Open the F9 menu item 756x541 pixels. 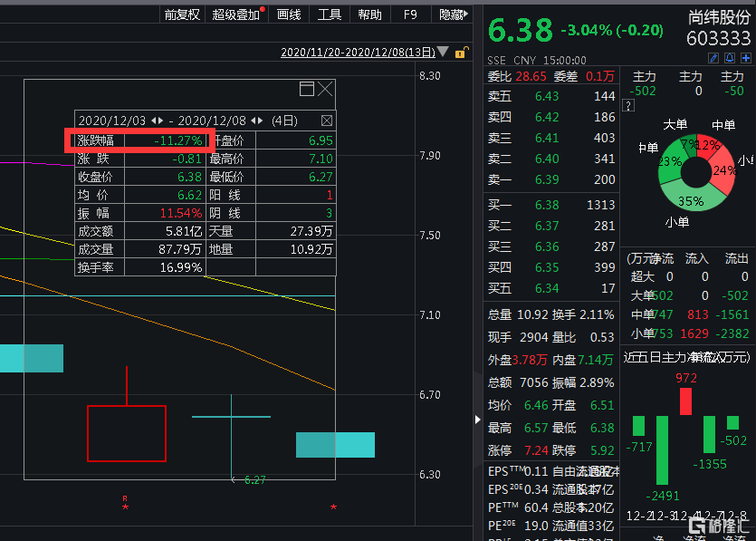point(410,14)
